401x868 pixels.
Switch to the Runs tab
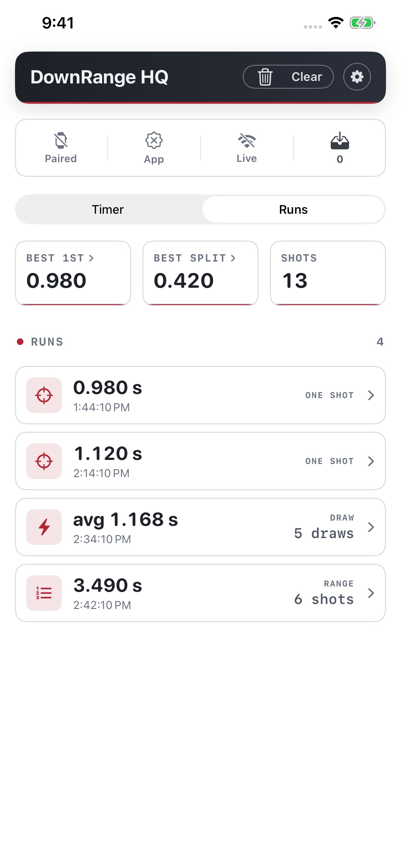293,210
